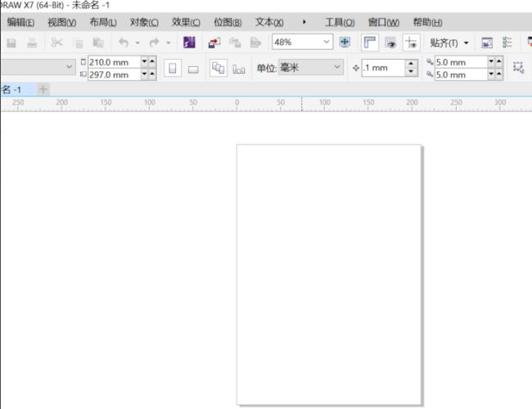This screenshot has height=409, width=532.
Task: Toggle show grid button
Action: pos(390,43)
